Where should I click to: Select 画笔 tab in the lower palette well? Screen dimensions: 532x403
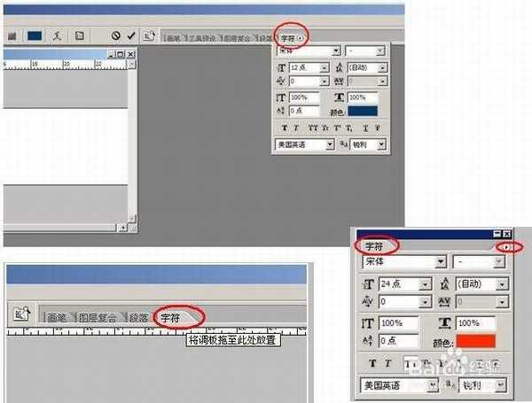(57, 318)
